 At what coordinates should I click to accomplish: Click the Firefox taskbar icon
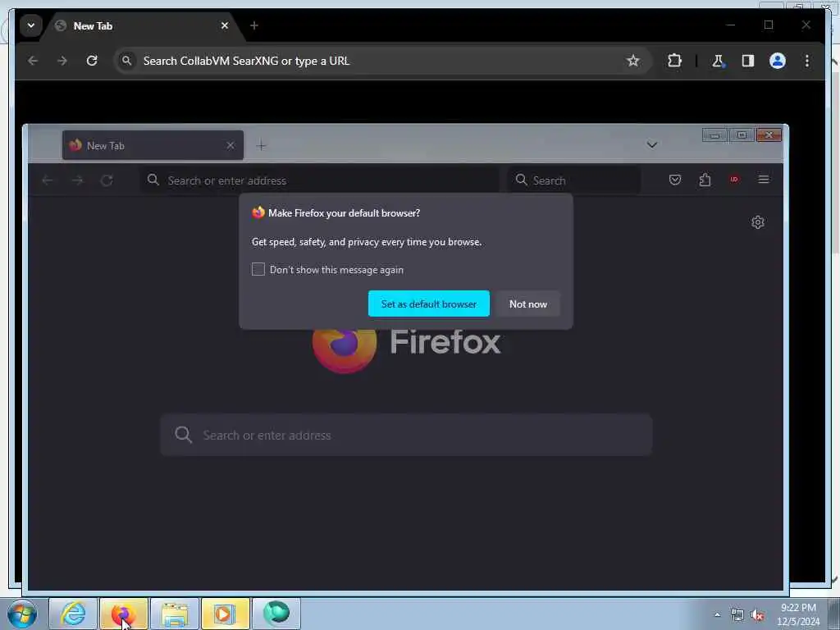tap(124, 614)
